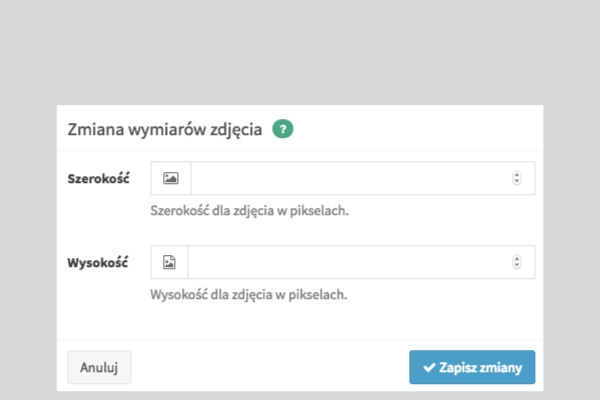Click the image icon beside Szerokość field
Screen dimensions: 600x400
tap(170, 178)
